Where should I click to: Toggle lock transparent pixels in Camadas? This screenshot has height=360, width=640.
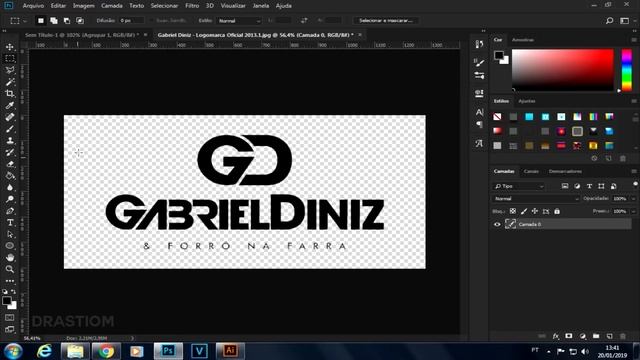[x=513, y=211]
